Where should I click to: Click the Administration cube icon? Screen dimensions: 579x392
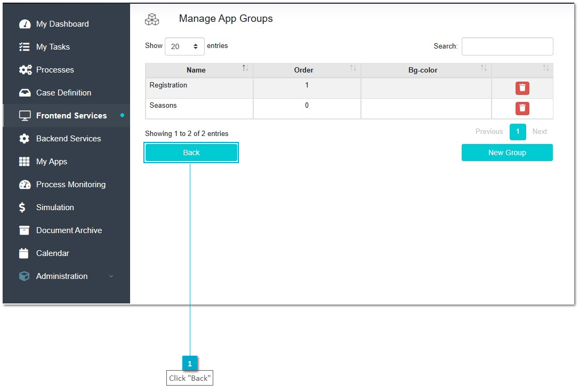click(x=24, y=276)
